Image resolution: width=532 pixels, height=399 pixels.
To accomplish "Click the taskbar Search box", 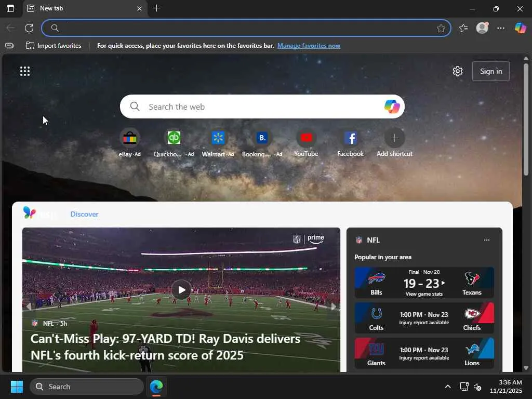I will pyautogui.click(x=87, y=387).
